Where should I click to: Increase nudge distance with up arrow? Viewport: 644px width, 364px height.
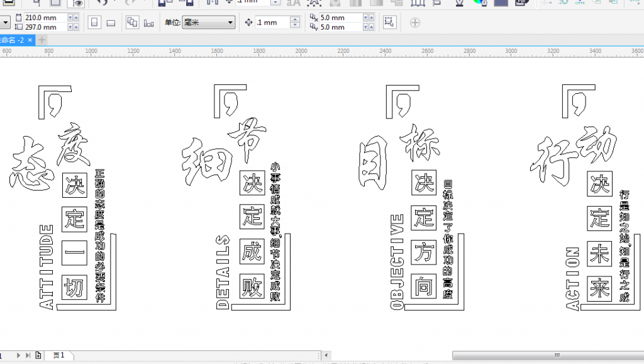point(295,20)
